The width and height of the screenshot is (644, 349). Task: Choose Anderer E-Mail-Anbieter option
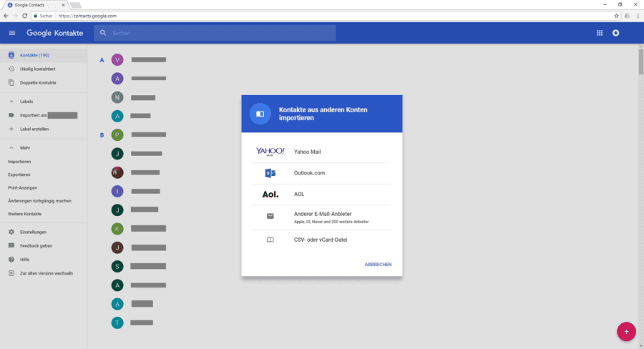pos(321,217)
